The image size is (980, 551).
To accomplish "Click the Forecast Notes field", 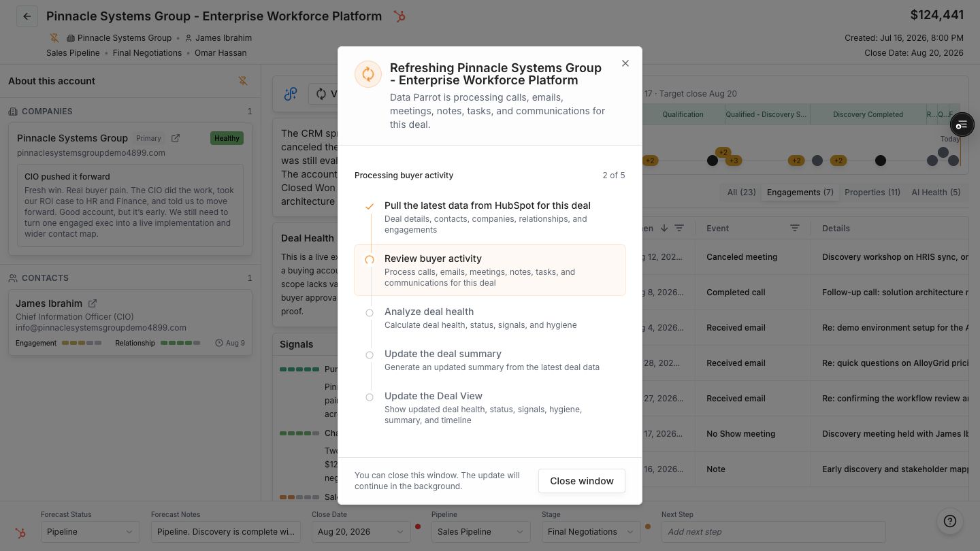I will point(226,532).
